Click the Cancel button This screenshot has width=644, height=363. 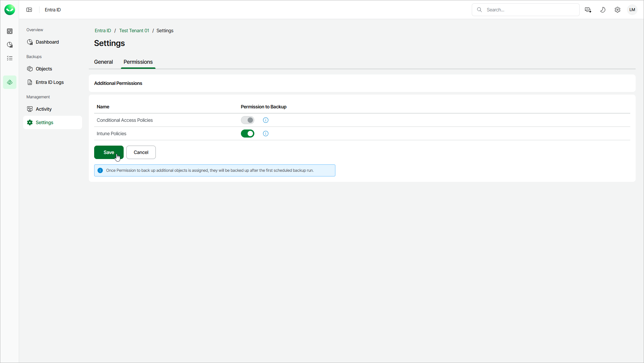141,152
